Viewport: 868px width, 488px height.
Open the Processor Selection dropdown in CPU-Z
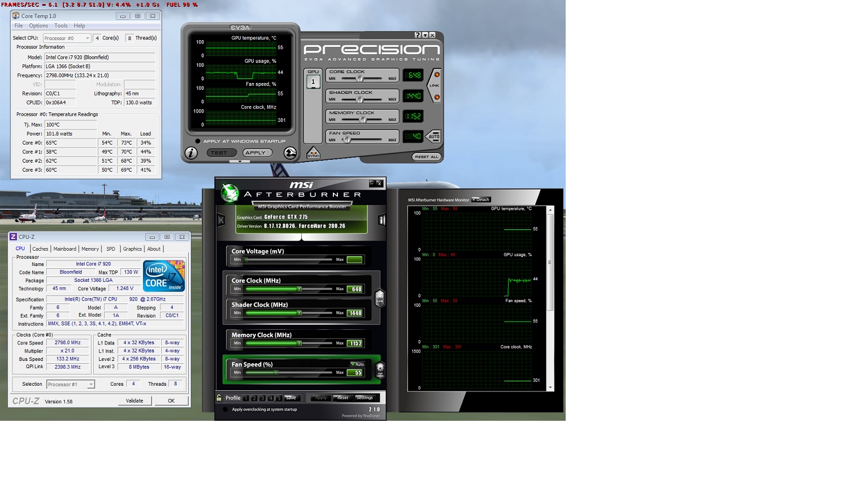[x=71, y=384]
